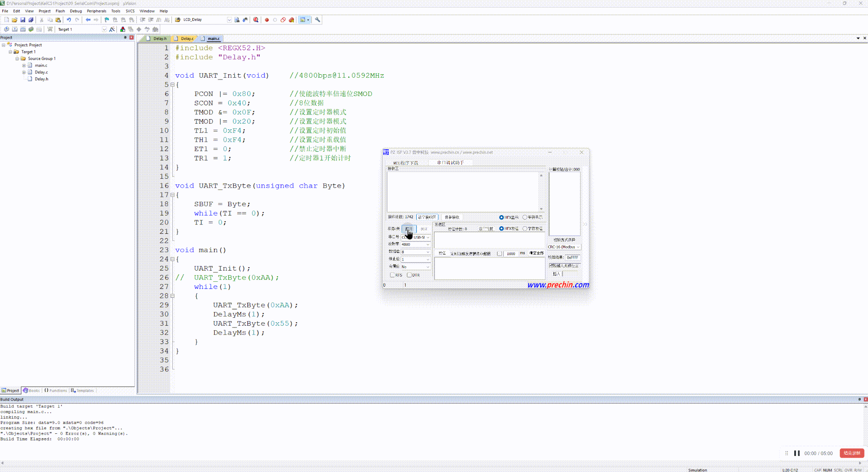The image size is (868, 472).
Task: Open the Peripherals menu
Action: [x=96, y=11]
